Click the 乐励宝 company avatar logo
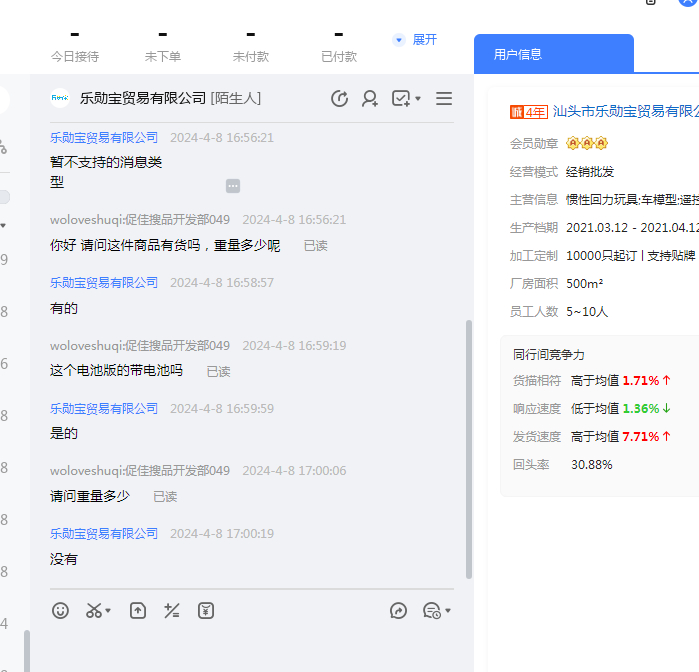The height and width of the screenshot is (672, 699). (x=60, y=98)
